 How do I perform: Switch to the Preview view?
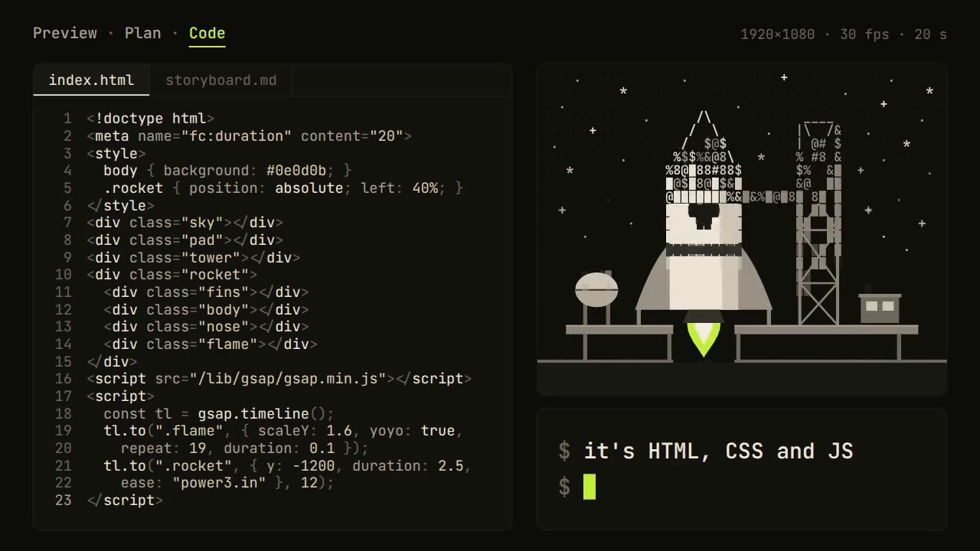point(65,33)
